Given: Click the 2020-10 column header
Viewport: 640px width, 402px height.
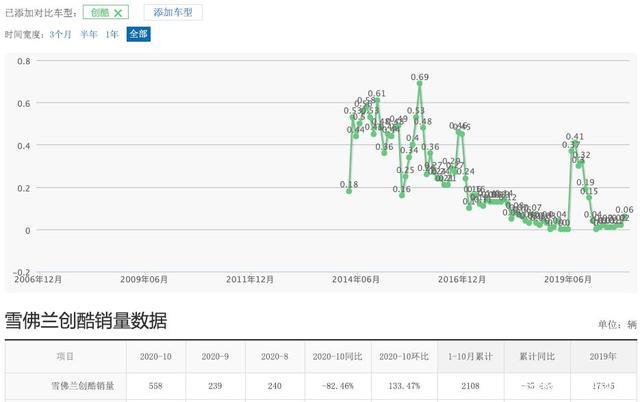Looking at the screenshot, I should 156,357.
